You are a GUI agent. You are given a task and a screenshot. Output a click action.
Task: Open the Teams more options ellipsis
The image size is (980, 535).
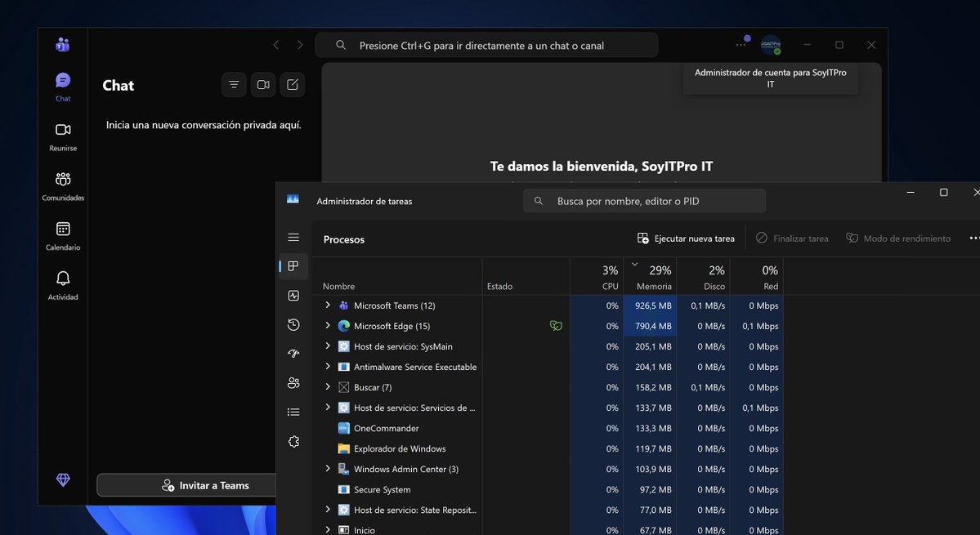click(x=741, y=45)
